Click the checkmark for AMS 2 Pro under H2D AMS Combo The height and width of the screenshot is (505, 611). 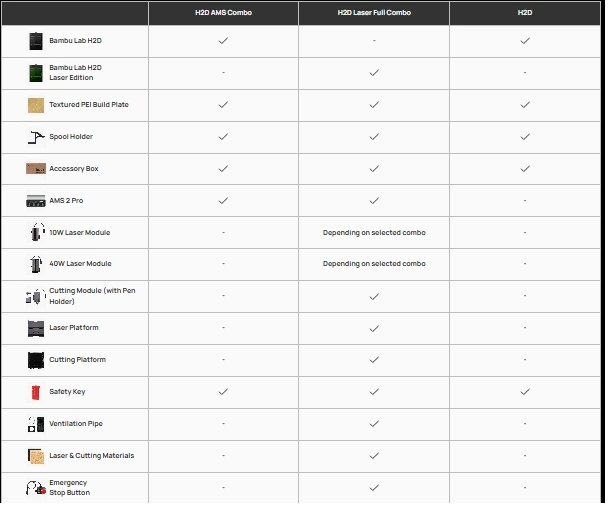[223, 200]
